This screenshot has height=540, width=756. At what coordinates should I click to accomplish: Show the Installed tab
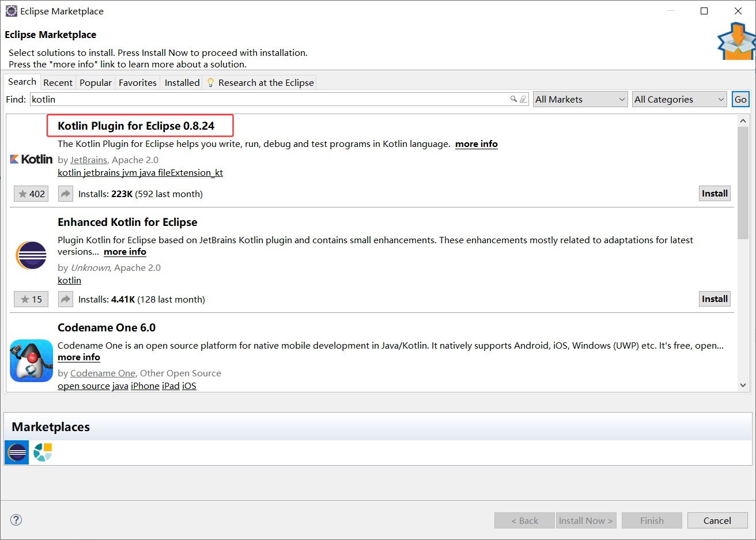point(182,82)
